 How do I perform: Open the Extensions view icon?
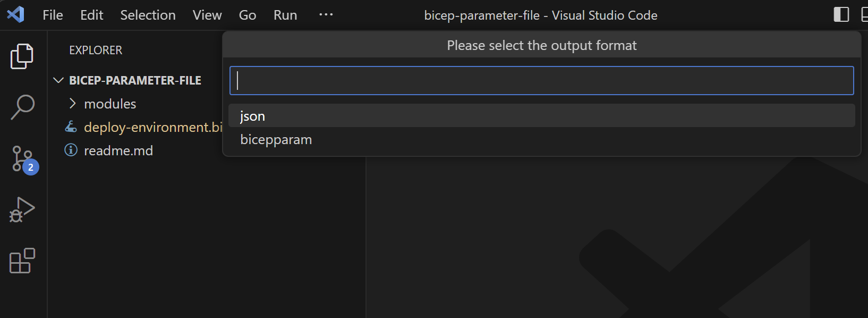click(22, 261)
